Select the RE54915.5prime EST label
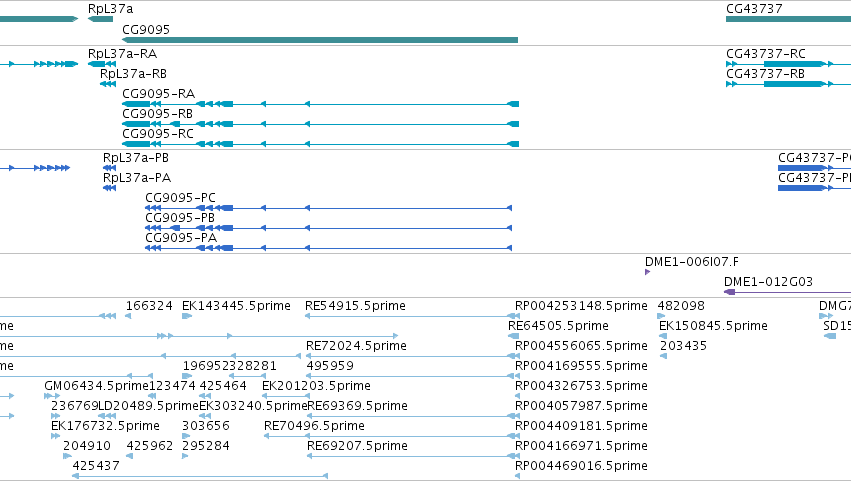This screenshot has height=481, width=851. pyautogui.click(x=355, y=306)
